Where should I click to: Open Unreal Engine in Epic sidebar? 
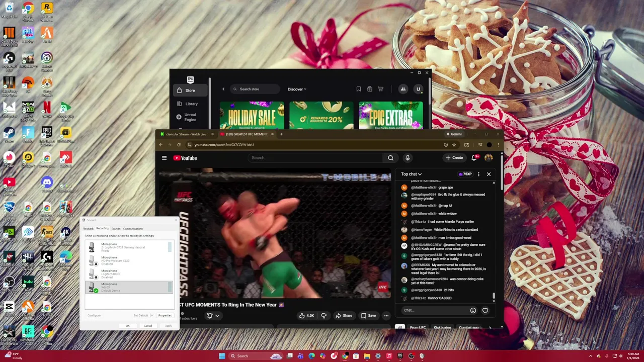190,117
